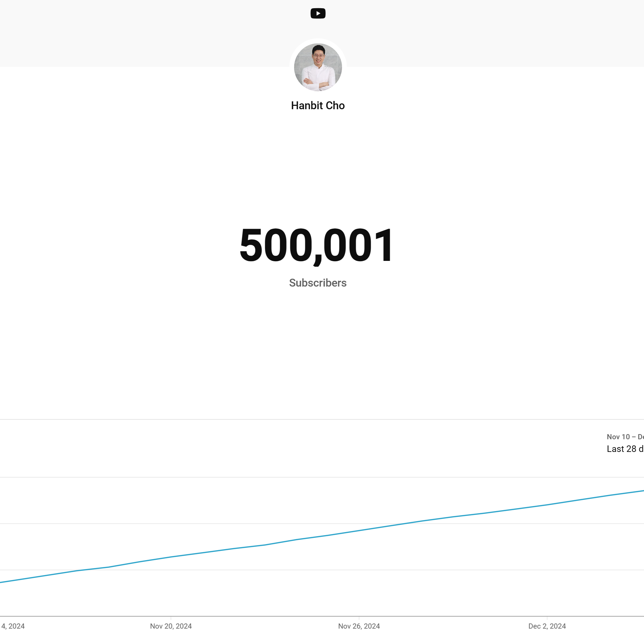This screenshot has width=644, height=644.
Task: Select the chart line point at Nov 20
Action: 171,557
